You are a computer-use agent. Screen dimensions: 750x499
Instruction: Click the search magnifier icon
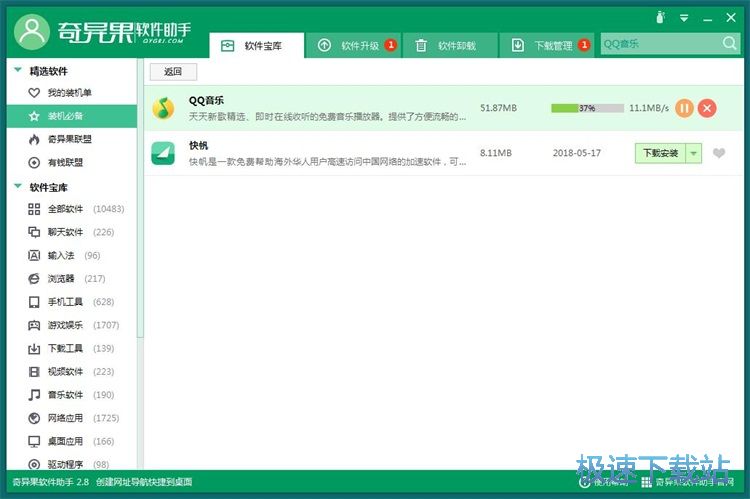tap(729, 44)
